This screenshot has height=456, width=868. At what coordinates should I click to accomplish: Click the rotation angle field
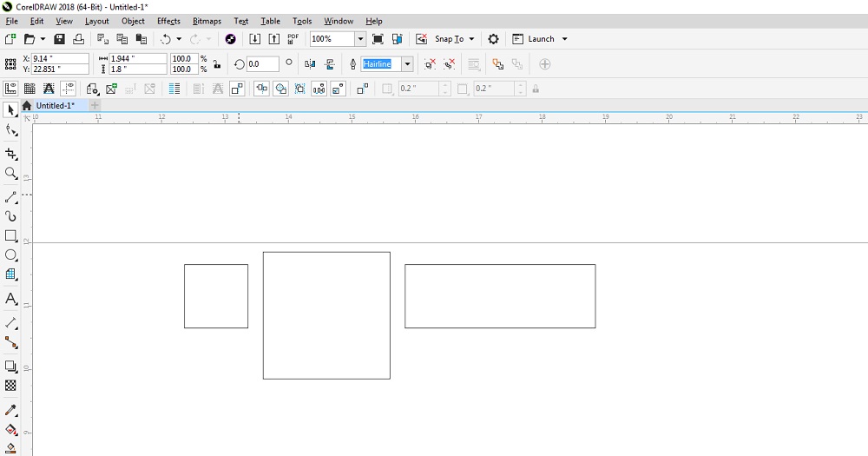pos(262,64)
